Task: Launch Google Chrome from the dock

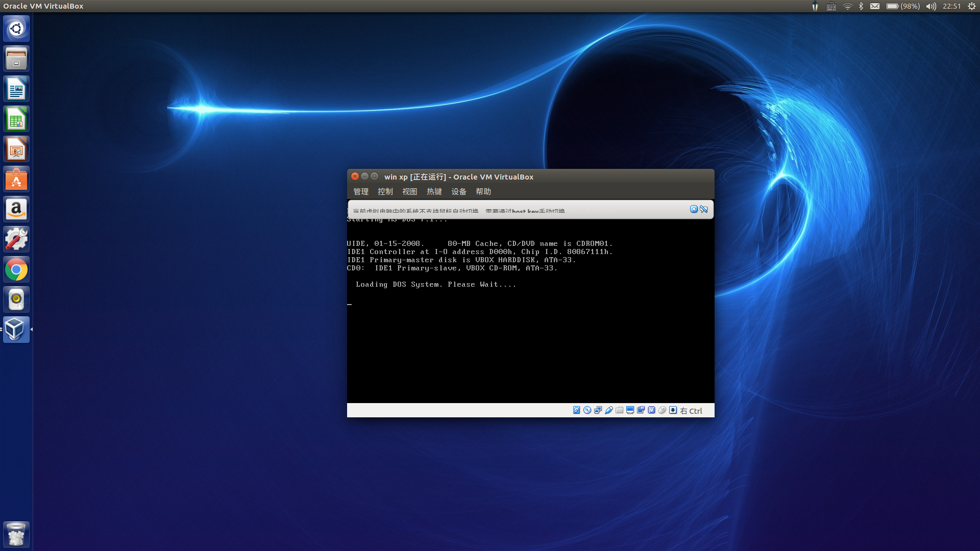Action: pos(16,269)
